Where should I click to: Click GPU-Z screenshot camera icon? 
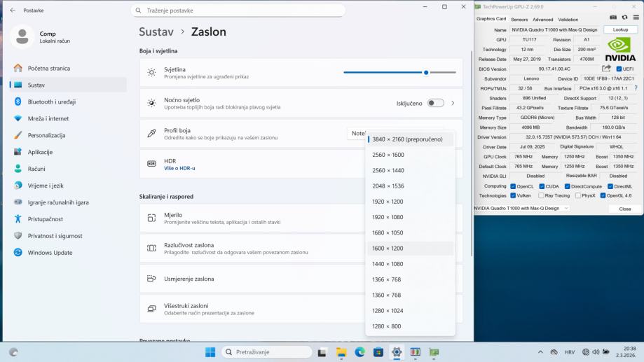pyautogui.click(x=612, y=18)
